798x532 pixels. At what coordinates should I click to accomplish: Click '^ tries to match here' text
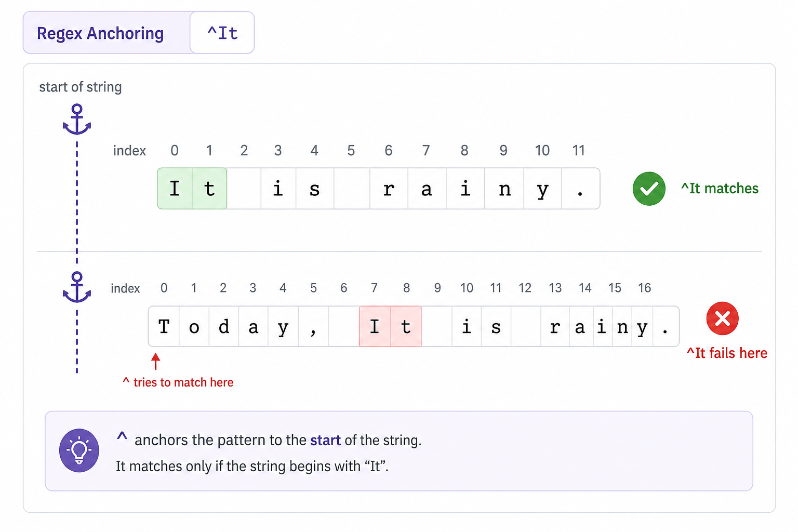click(178, 382)
